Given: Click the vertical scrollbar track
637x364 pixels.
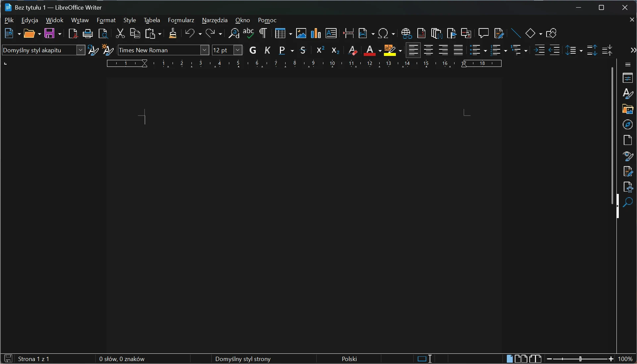Looking at the screenshot, I should 612,265.
